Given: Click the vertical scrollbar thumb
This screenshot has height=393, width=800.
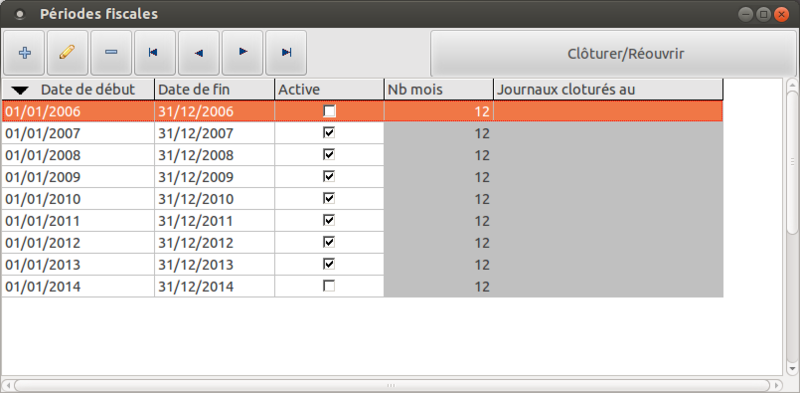Looking at the screenshot, I should pyautogui.click(x=792, y=162).
